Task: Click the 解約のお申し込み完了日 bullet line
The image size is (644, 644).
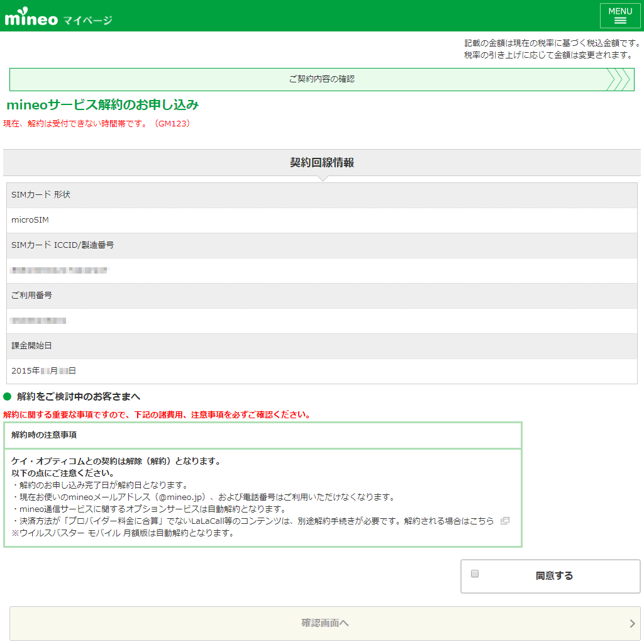Action: pos(99,485)
